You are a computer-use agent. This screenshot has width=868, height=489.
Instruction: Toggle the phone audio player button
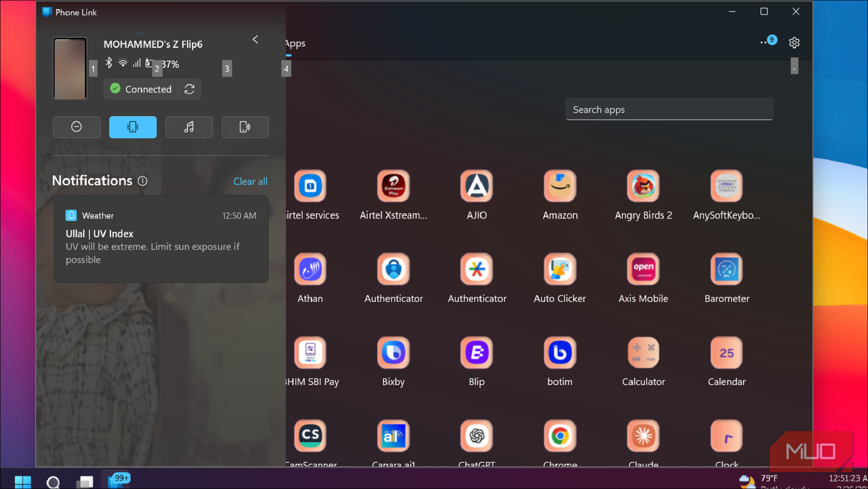pos(189,127)
